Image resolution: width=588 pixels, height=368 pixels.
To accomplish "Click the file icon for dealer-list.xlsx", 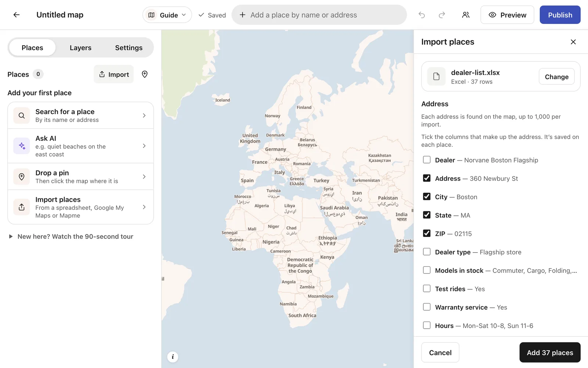I will coord(436,77).
